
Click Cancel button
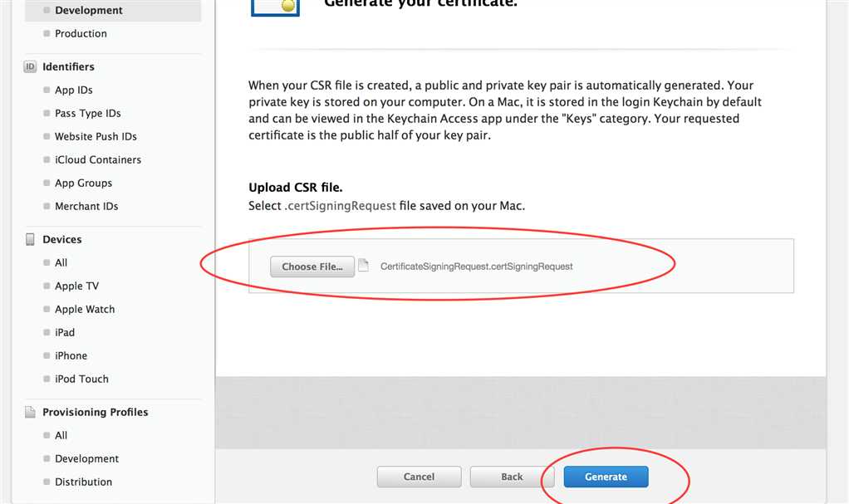419,477
